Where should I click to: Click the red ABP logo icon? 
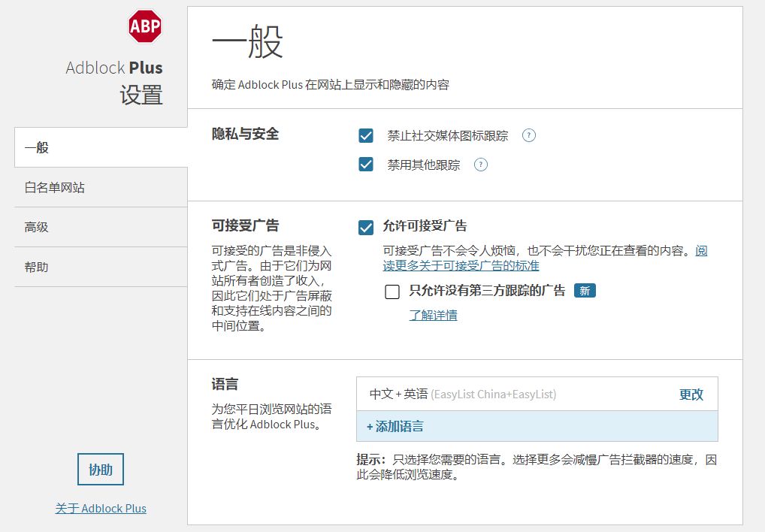(x=145, y=26)
